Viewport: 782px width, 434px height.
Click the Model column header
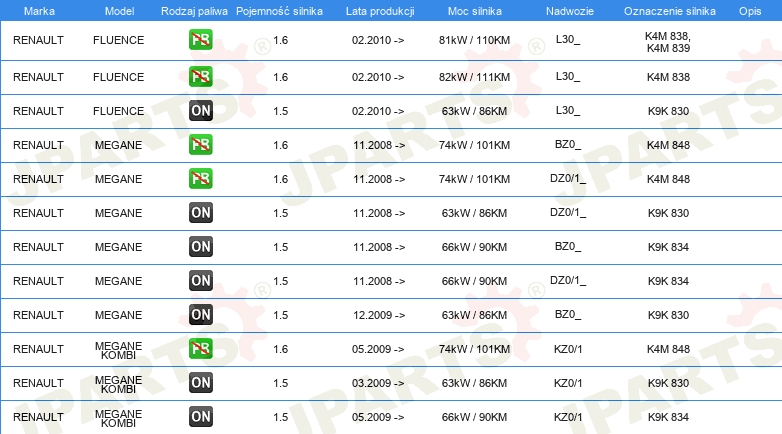[119, 11]
